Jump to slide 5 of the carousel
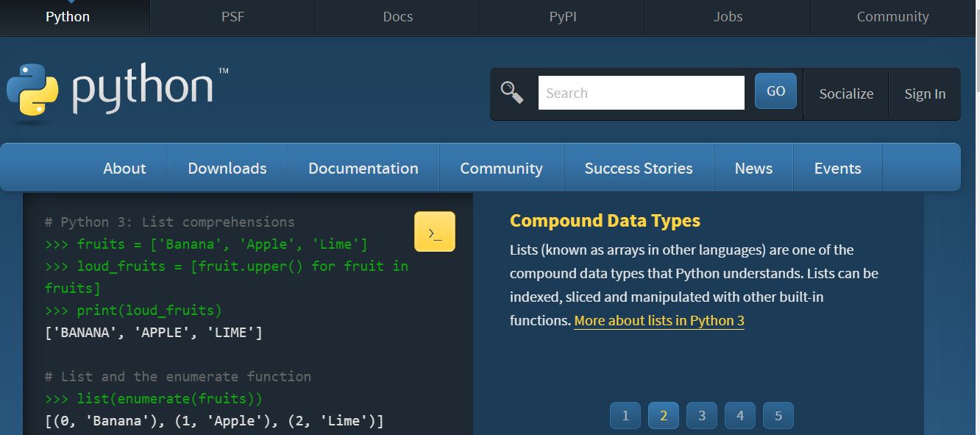 tap(778, 416)
